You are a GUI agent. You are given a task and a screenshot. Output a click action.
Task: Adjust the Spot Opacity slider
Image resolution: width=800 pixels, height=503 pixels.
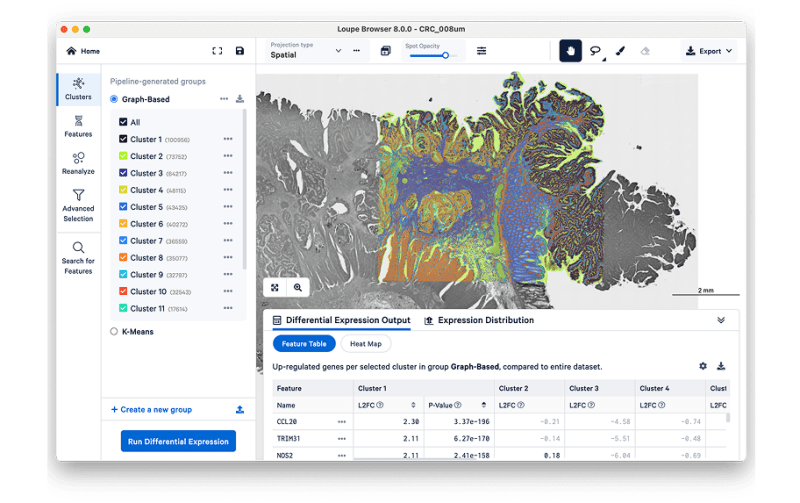point(445,55)
